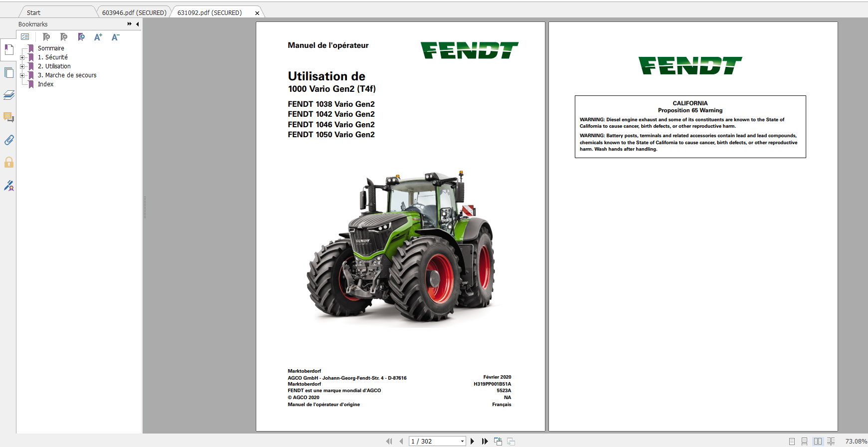868x447 pixels.
Task: Decrease bookmark font size with A-
Action: (115, 37)
